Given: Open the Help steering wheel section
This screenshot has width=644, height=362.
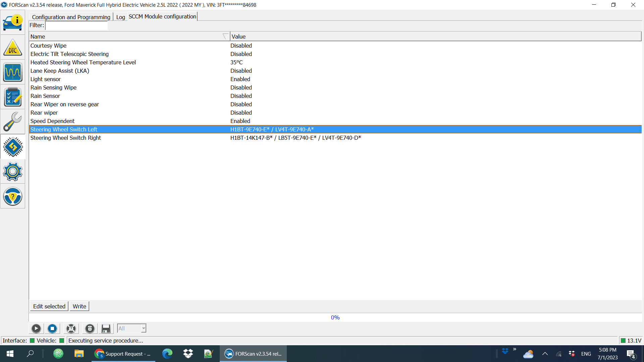Looking at the screenshot, I should [13, 196].
